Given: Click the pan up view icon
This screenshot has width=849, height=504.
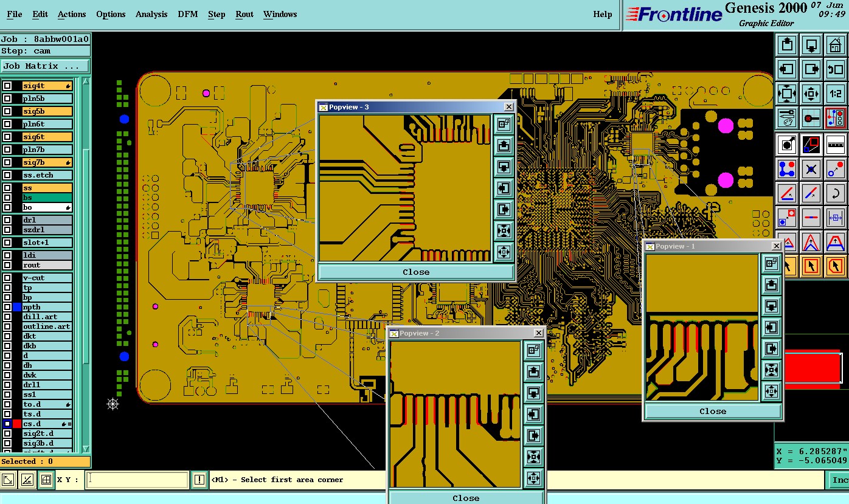Looking at the screenshot, I should pos(787,45).
